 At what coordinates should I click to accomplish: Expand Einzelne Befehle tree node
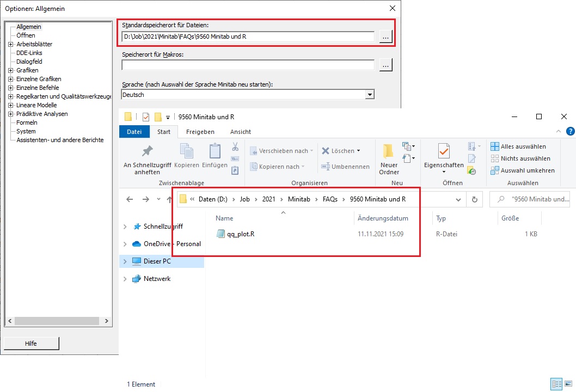pos(11,88)
